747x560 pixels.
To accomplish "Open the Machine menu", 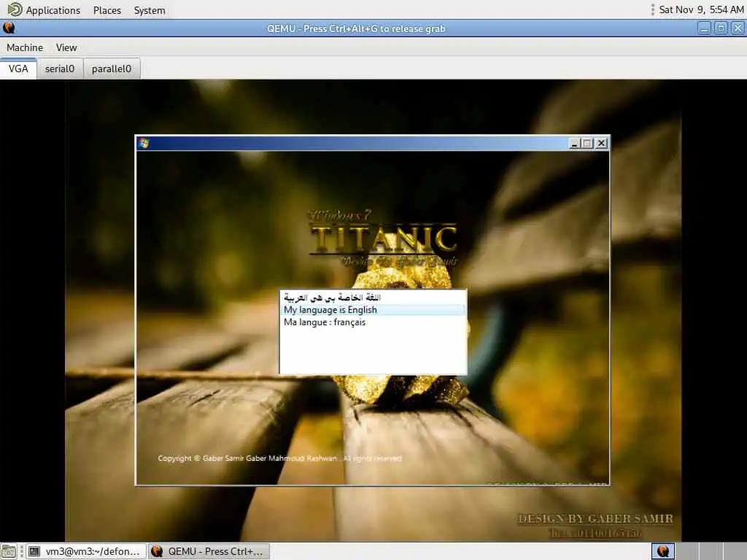I will [x=25, y=47].
